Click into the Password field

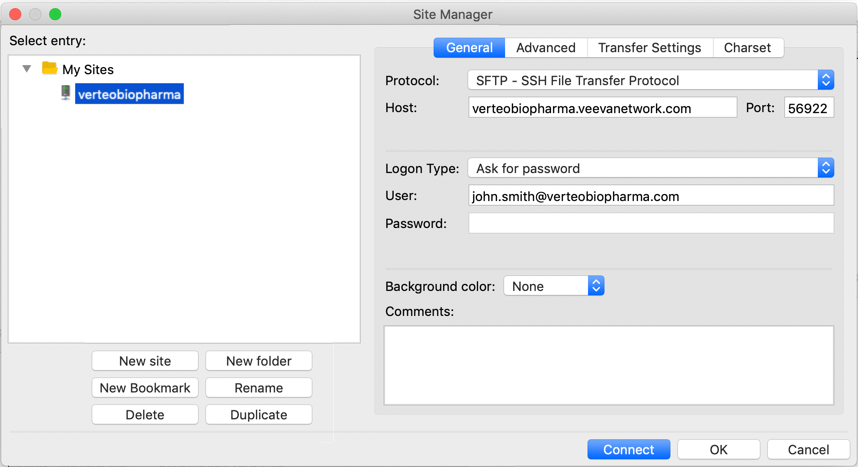[x=650, y=224]
